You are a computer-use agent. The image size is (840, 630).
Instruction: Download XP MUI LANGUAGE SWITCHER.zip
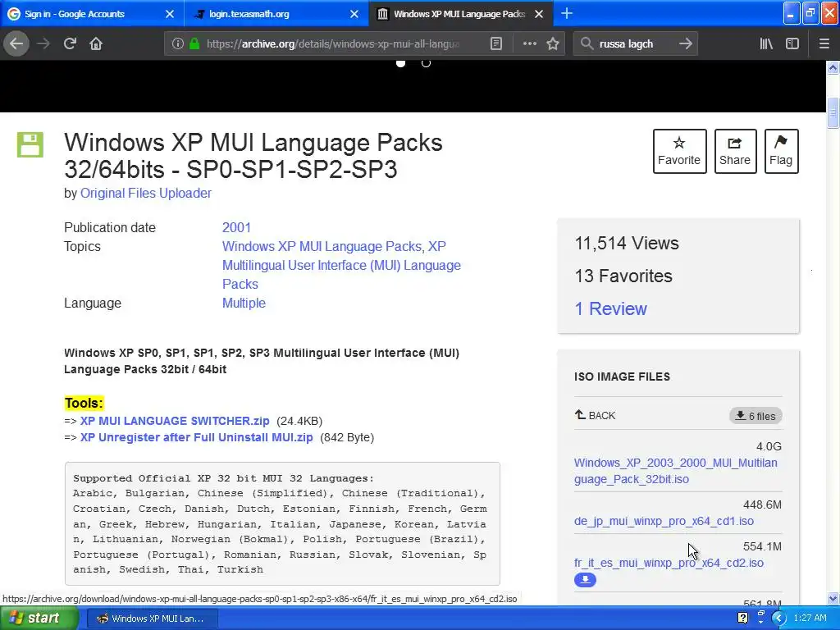click(175, 421)
